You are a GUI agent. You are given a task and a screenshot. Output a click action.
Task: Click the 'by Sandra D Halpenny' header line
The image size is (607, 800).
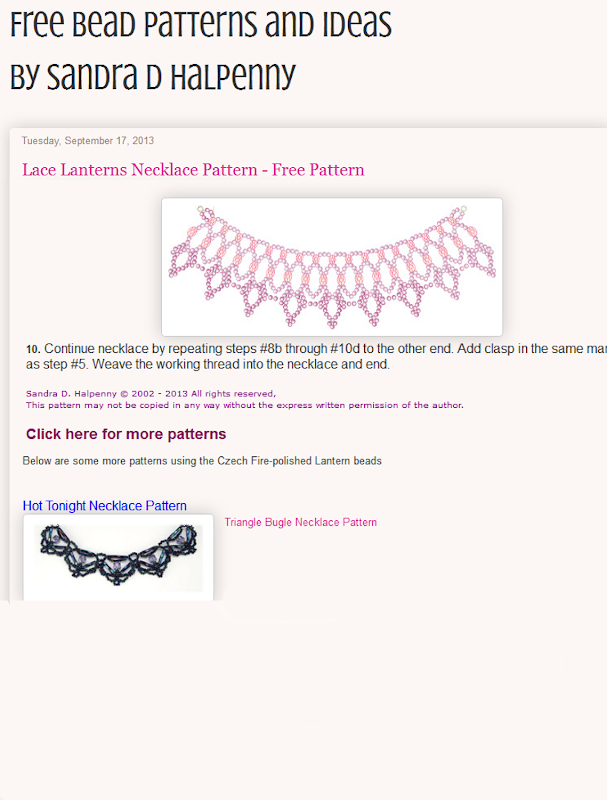pos(153,77)
